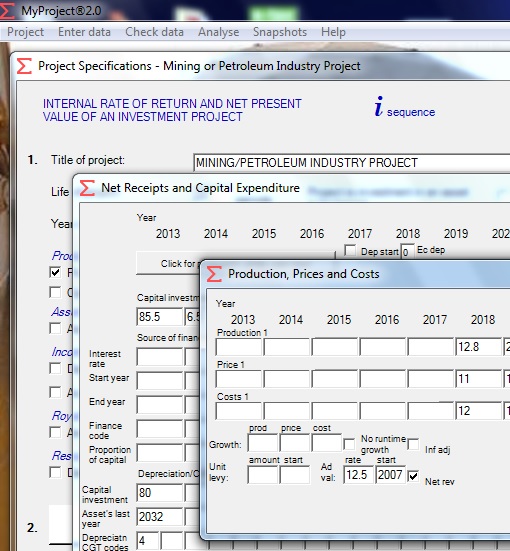Screen dimensions: 510x551
Task: Click the Proportion of capital field
Action: click(x=160, y=453)
